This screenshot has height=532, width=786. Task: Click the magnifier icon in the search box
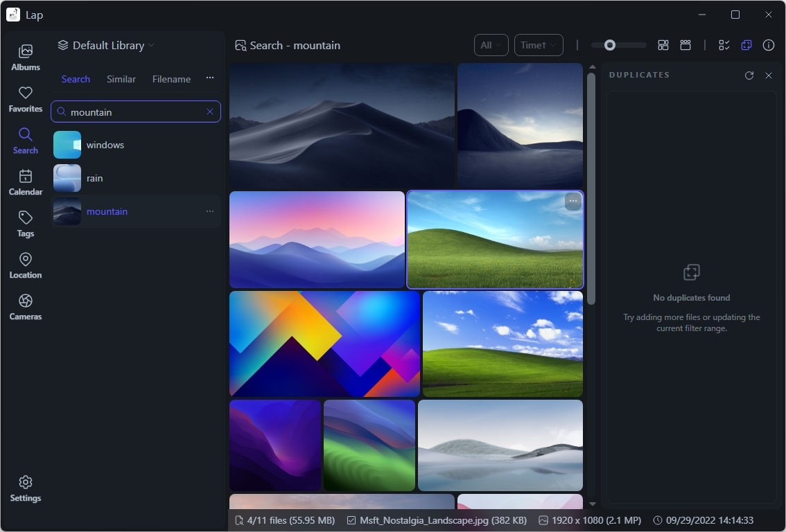(x=61, y=112)
